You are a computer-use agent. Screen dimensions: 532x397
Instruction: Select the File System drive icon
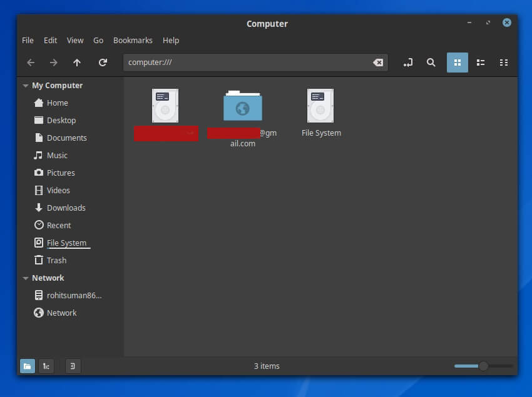[x=320, y=106]
